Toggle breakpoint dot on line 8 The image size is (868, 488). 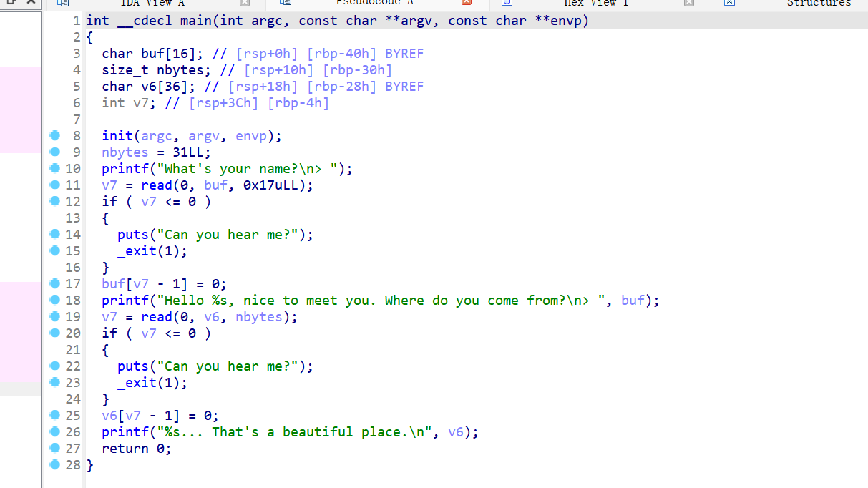point(54,136)
